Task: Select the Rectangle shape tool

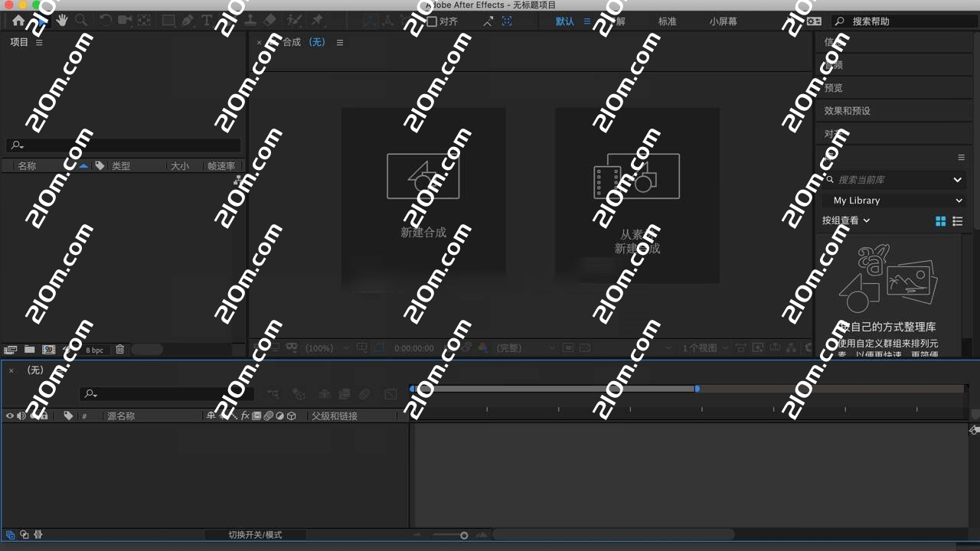Action: (x=168, y=21)
